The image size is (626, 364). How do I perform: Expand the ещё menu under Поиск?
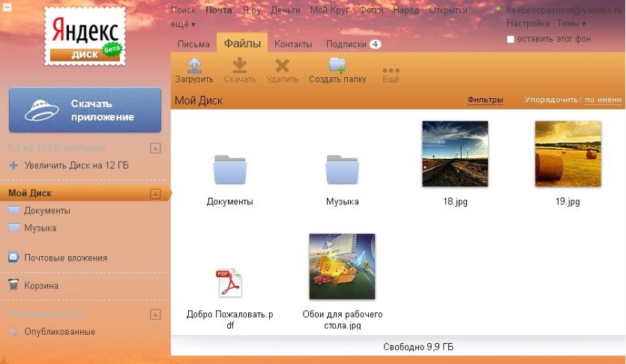(183, 24)
